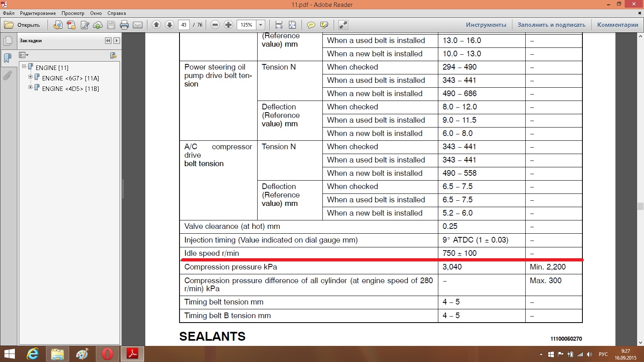Screen dimensions: 644x362
Task: Toggle the Bookmarks panel icon in sidebar
Action: (8, 58)
